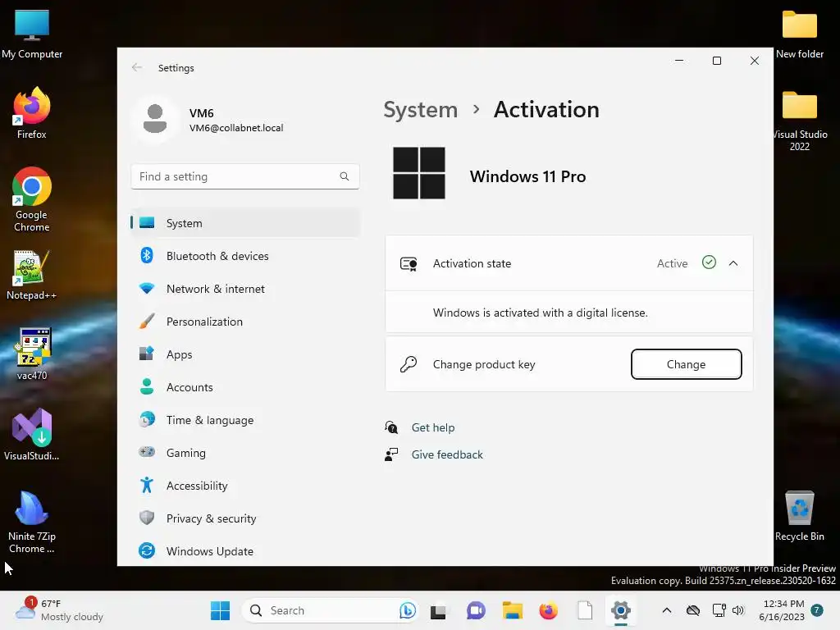Viewport: 840px width, 630px height.
Task: Click the back arrow in Settings
Action: [137, 67]
